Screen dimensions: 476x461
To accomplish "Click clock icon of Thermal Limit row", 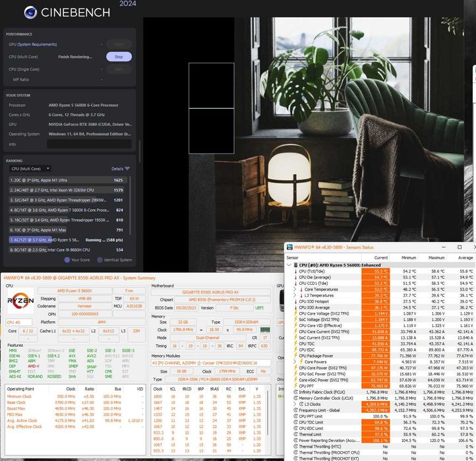I will click(x=295, y=434).
